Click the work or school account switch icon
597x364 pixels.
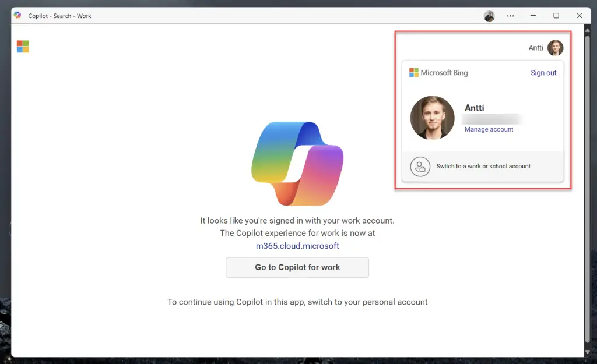point(420,167)
